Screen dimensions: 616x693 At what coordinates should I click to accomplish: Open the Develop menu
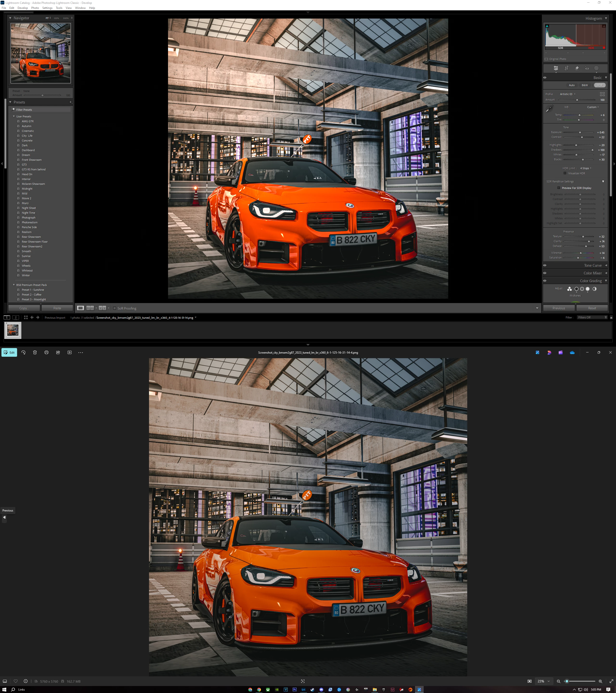pyautogui.click(x=23, y=8)
